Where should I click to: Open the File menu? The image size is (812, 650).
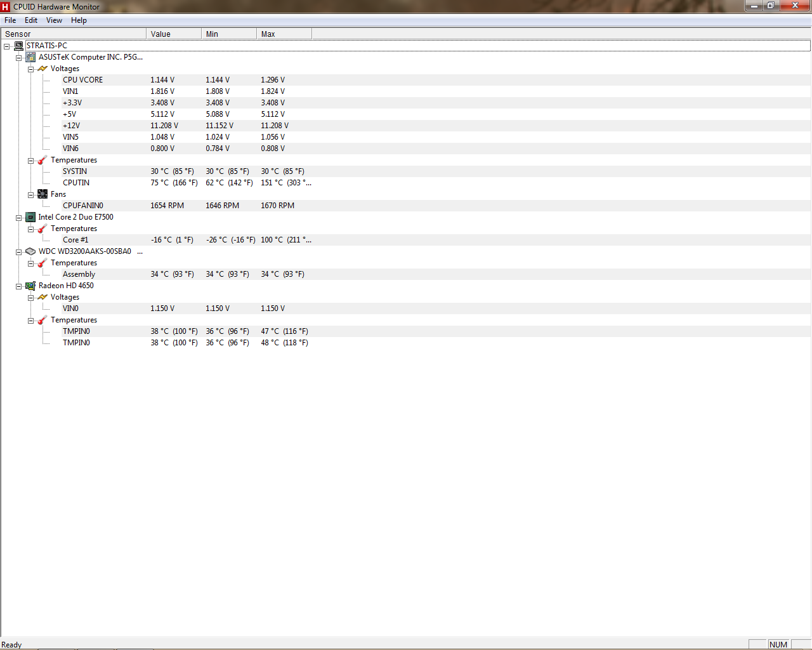tap(10, 20)
